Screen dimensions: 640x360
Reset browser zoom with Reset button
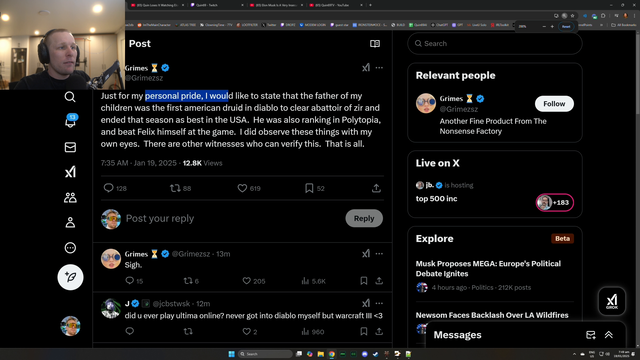[x=566, y=27]
